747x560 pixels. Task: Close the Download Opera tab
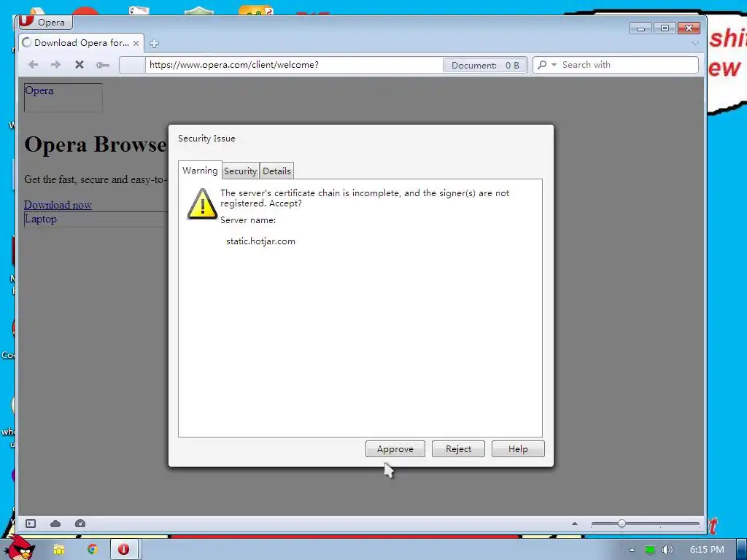[x=136, y=43]
